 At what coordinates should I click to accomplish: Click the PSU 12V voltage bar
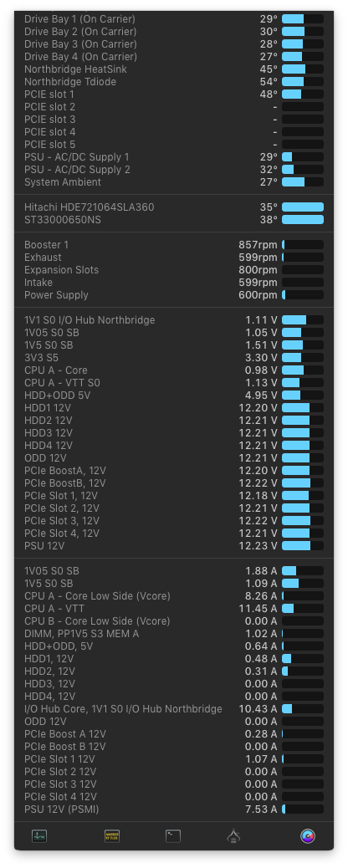click(x=303, y=546)
